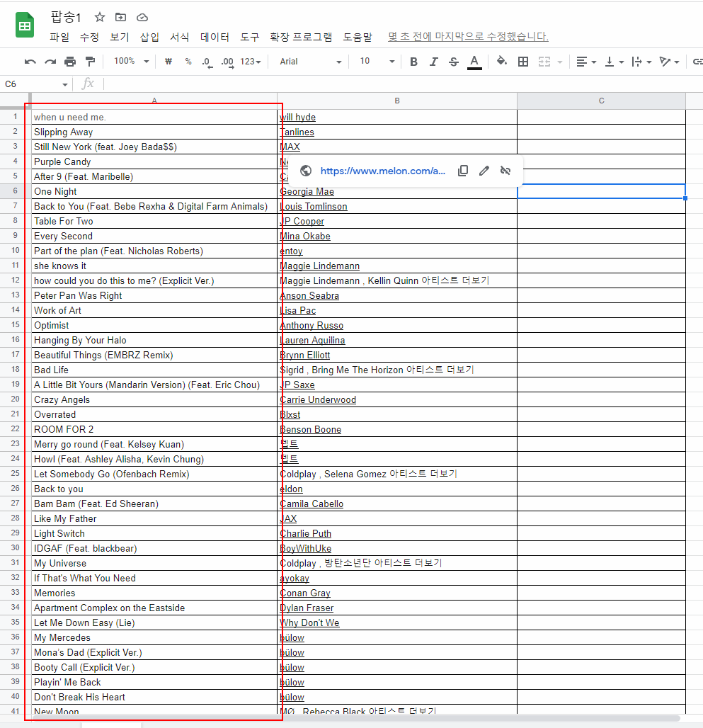Check the cloud save status icon
Screen dimensions: 703x728
point(142,17)
